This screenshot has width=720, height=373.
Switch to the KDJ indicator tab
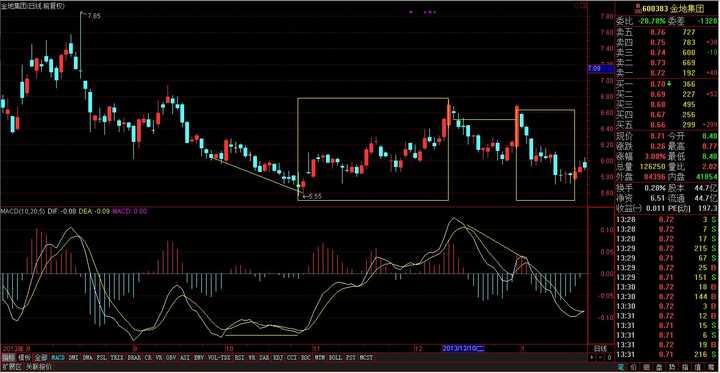point(277,357)
